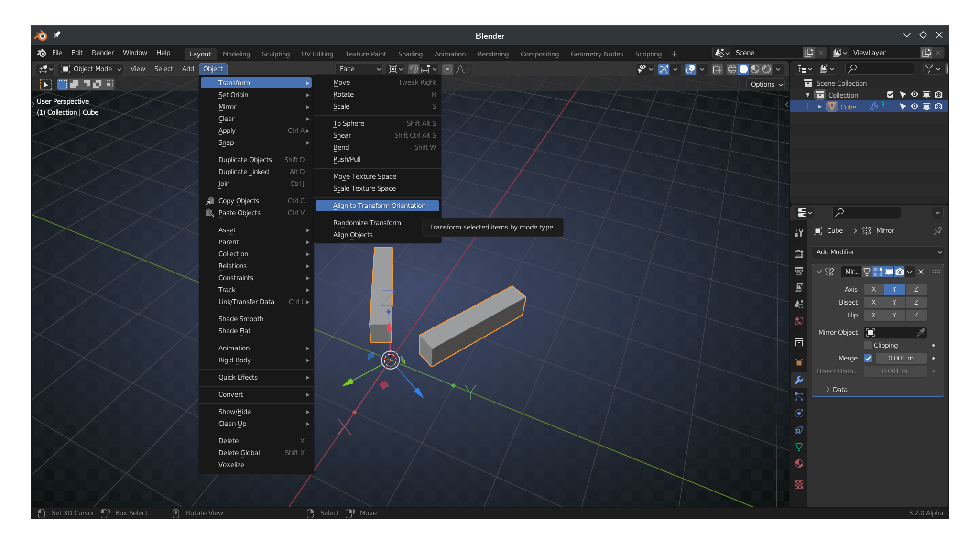Click the Merge distance value field

coord(901,358)
